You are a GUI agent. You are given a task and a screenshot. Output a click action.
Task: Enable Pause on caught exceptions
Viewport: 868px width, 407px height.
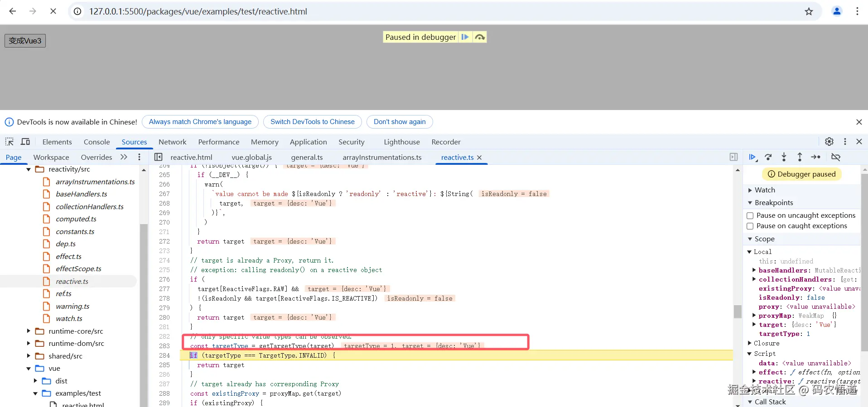coord(750,226)
